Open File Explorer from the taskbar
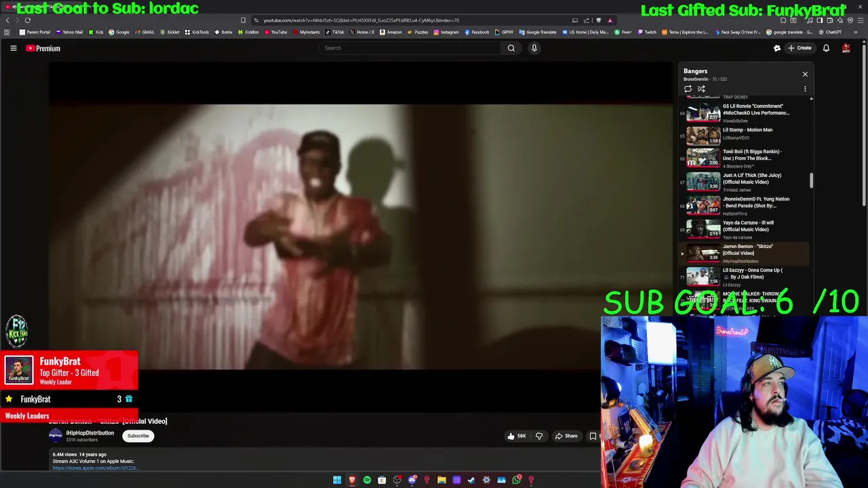The width and height of the screenshot is (868, 488). [x=441, y=480]
